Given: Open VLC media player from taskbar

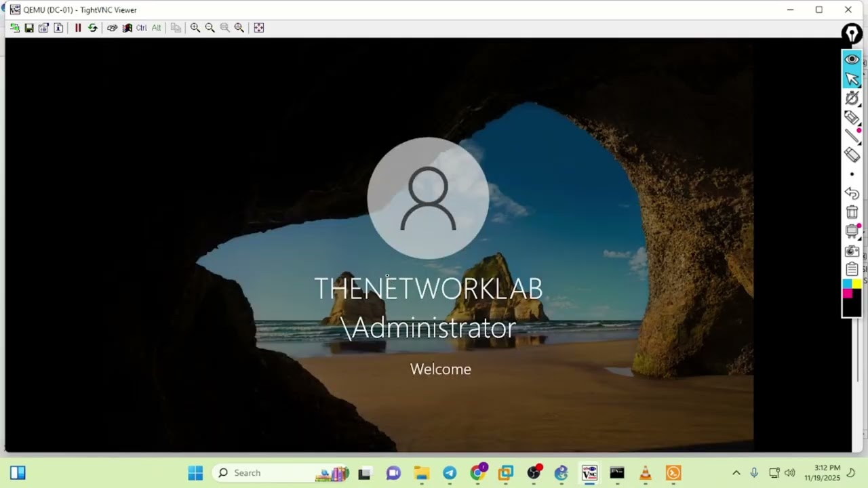Looking at the screenshot, I should (646, 473).
